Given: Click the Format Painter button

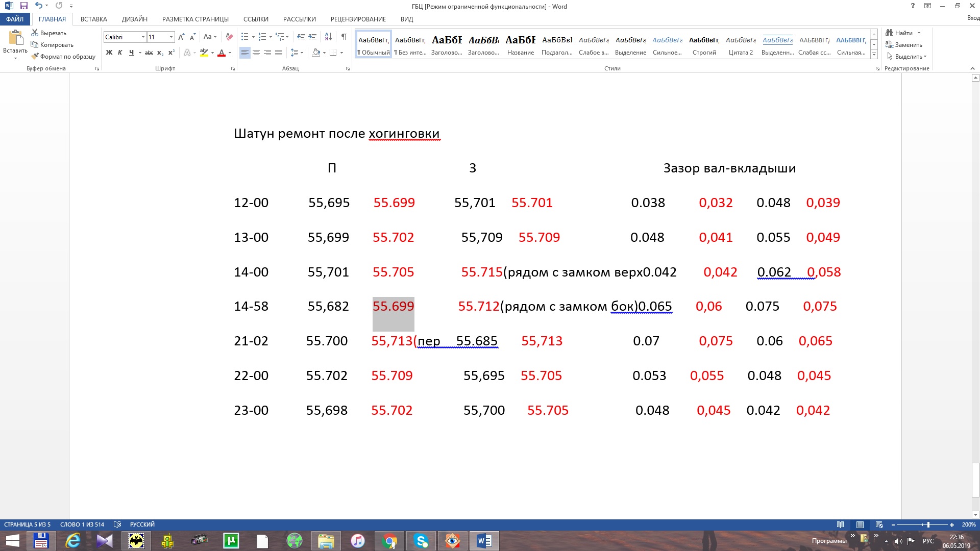Looking at the screenshot, I should 63,57.
